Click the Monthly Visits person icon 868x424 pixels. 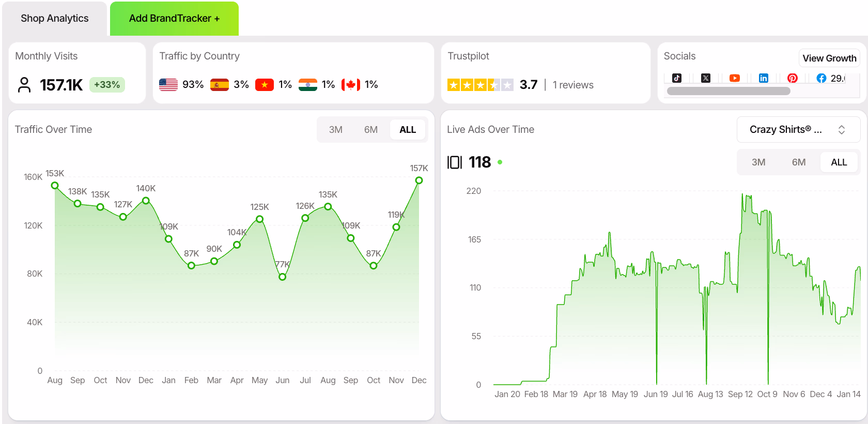(x=24, y=85)
